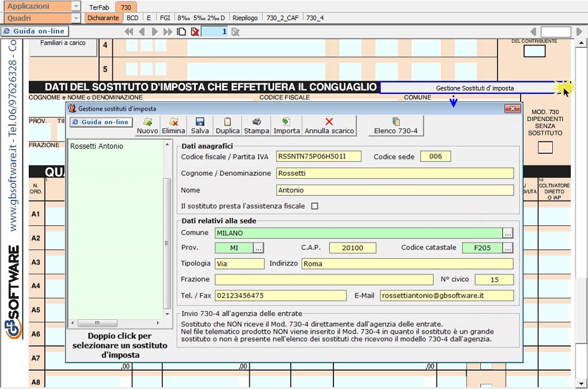The width and height of the screenshot is (588, 389).
Task: Click Gestione Sostituti d'imposta button
Action: (475, 88)
